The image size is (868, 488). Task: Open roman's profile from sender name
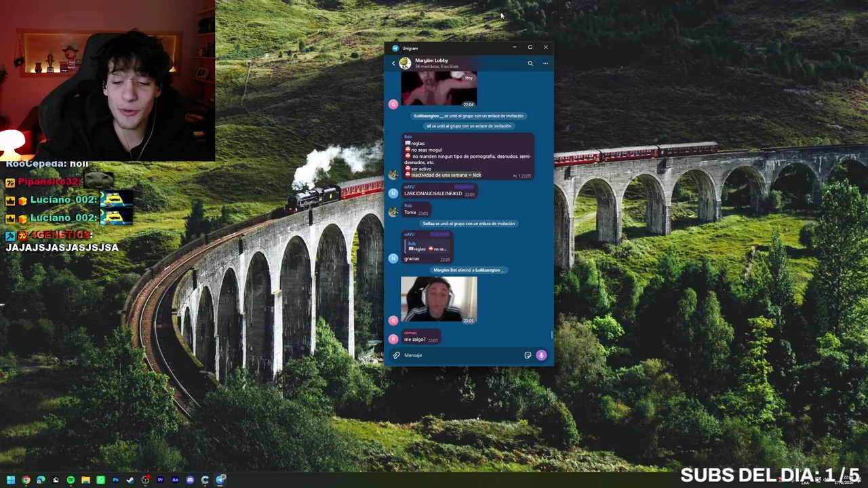[x=410, y=333]
